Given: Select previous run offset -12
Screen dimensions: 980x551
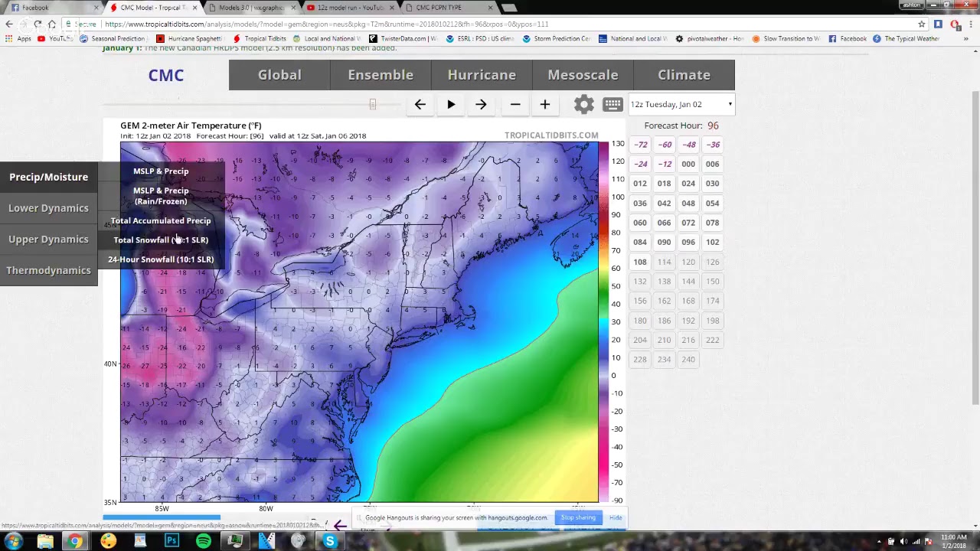Looking at the screenshot, I should click(x=664, y=164).
